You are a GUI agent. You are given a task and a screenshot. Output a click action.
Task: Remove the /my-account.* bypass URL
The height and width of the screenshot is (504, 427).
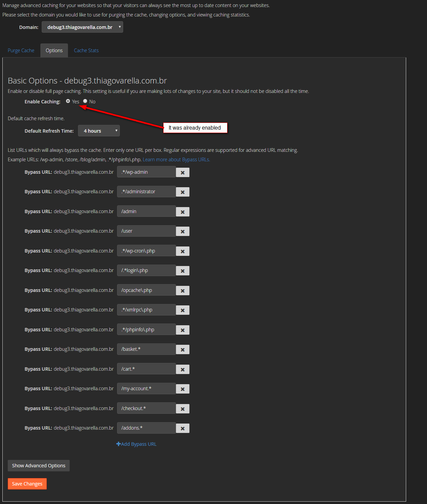(183, 389)
